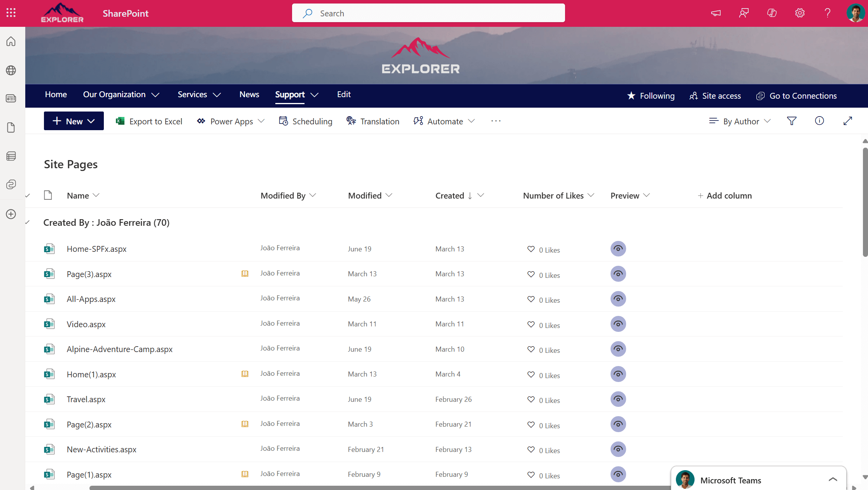Screen dimensions: 868x490
Task: Open the By Author grouping dropdown
Action: click(x=739, y=121)
